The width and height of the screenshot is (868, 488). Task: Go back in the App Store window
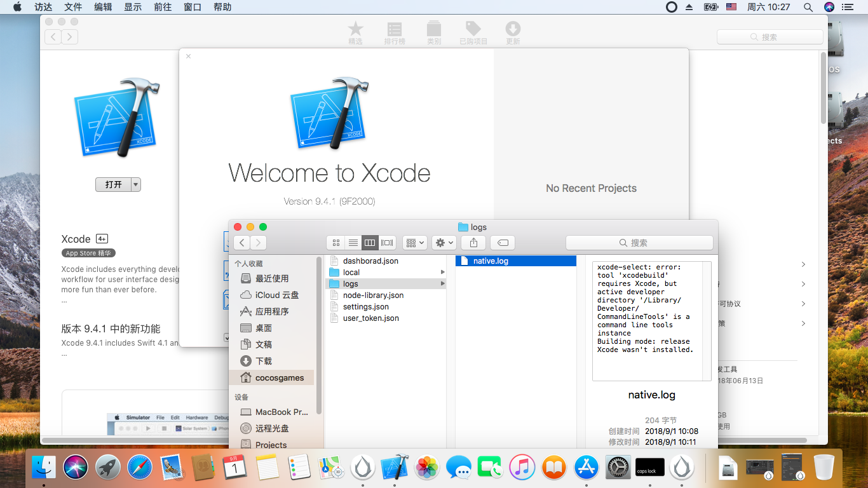pos(53,37)
